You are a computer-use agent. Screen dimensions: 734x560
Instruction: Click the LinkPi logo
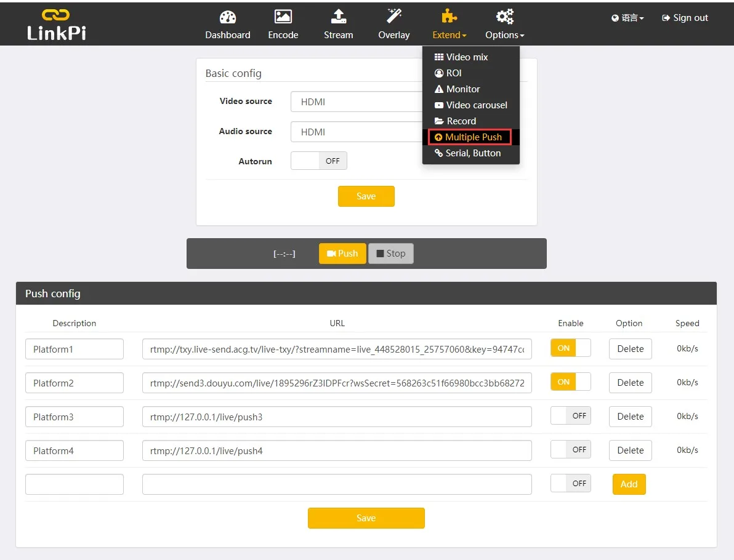pos(56,25)
